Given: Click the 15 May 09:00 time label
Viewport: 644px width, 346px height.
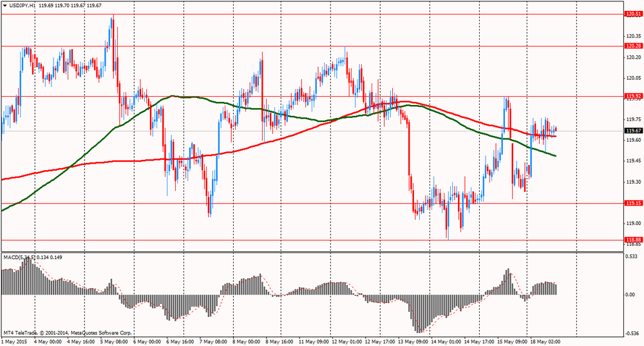Looking at the screenshot, I should tap(513, 341).
